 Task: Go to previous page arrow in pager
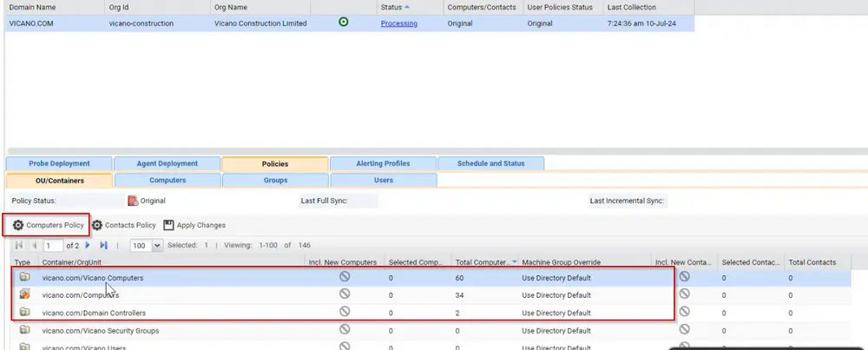coord(35,245)
